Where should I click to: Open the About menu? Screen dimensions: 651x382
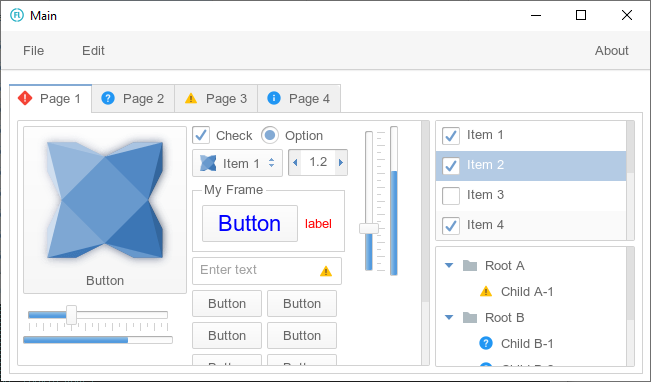(612, 51)
